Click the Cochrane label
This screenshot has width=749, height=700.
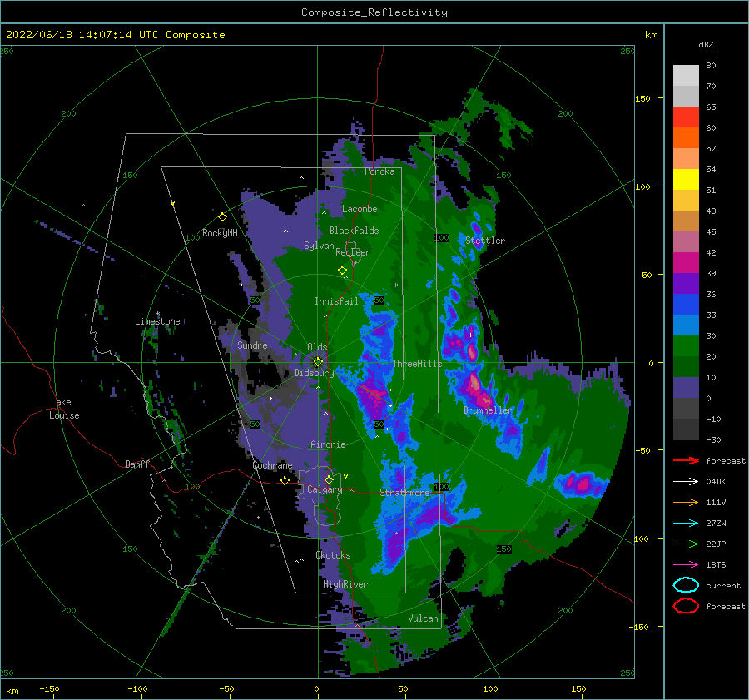272,465
